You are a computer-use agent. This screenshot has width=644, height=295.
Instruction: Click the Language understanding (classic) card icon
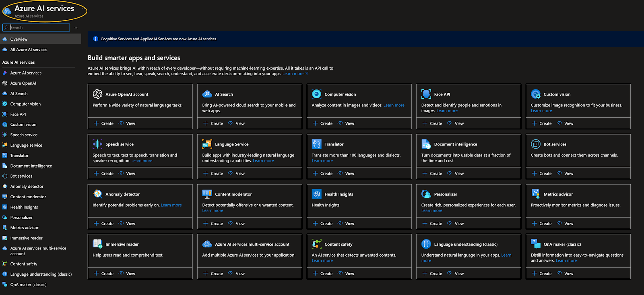426,244
